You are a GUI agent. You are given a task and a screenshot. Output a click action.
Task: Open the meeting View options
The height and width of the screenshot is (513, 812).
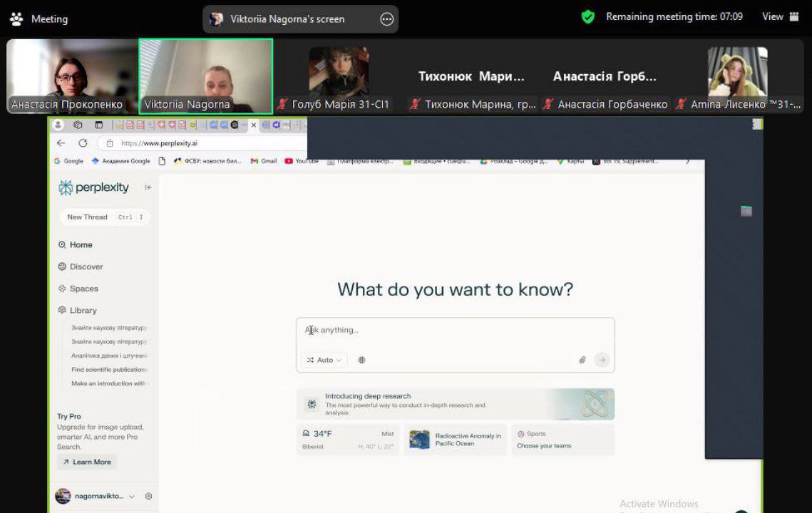point(780,16)
